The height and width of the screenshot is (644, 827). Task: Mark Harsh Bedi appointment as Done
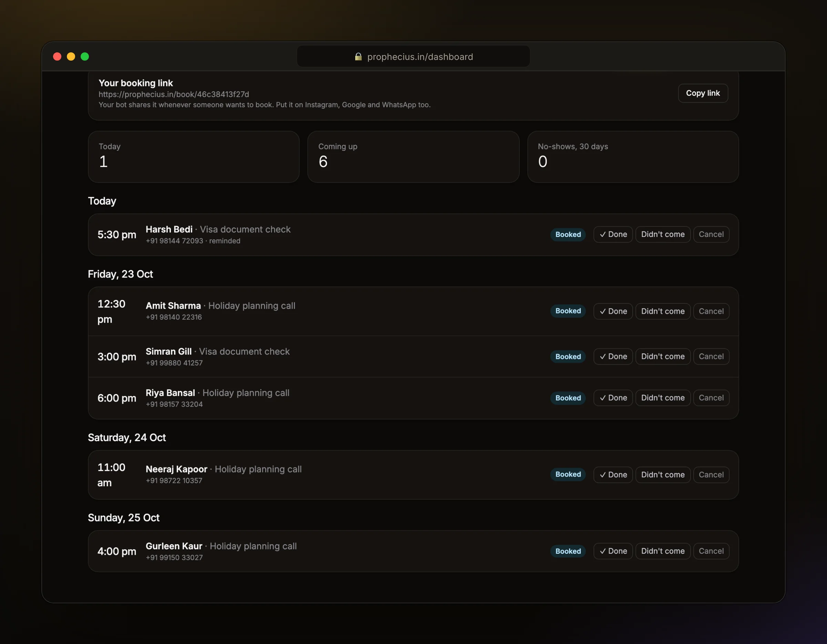[x=613, y=234]
